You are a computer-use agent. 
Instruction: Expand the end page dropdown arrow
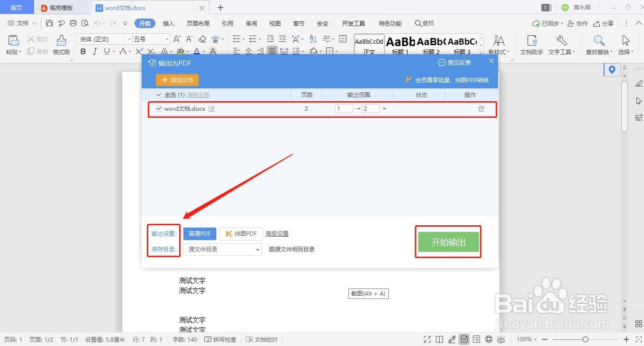click(384, 108)
